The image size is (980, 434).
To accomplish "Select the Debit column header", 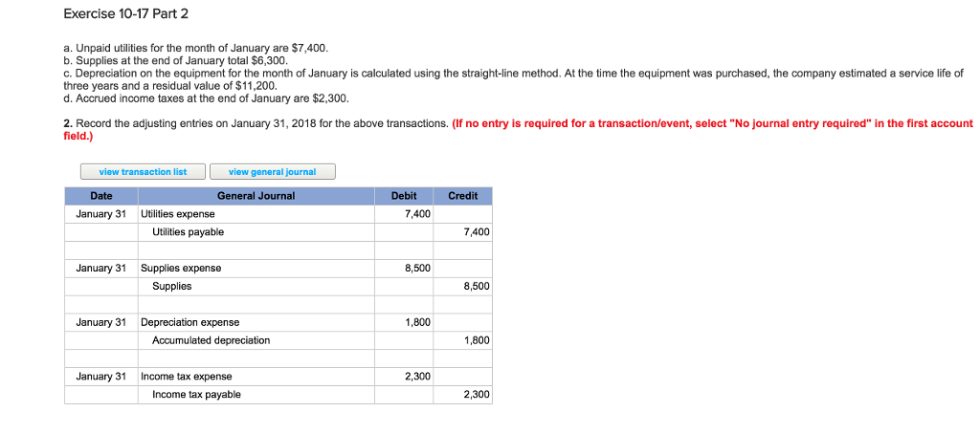I will (x=404, y=196).
